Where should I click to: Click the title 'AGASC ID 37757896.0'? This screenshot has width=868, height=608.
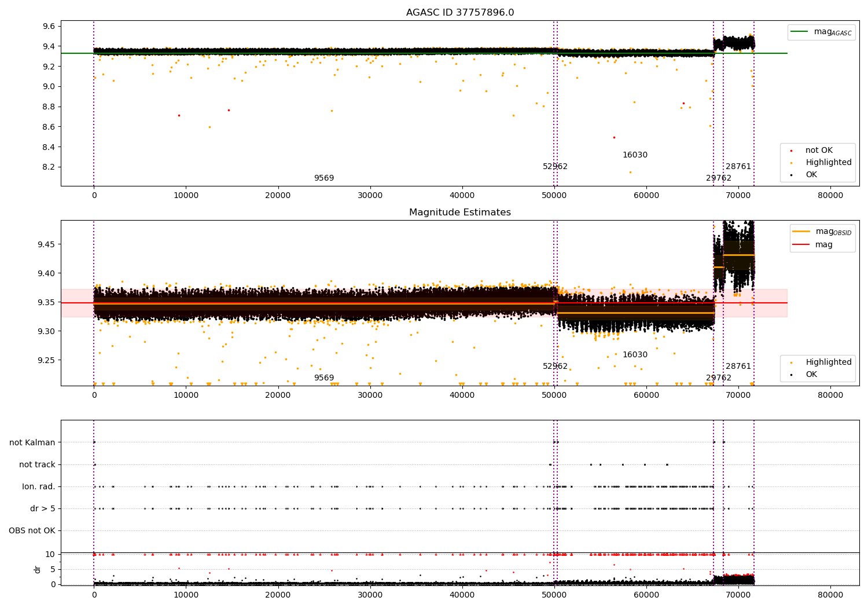point(460,13)
